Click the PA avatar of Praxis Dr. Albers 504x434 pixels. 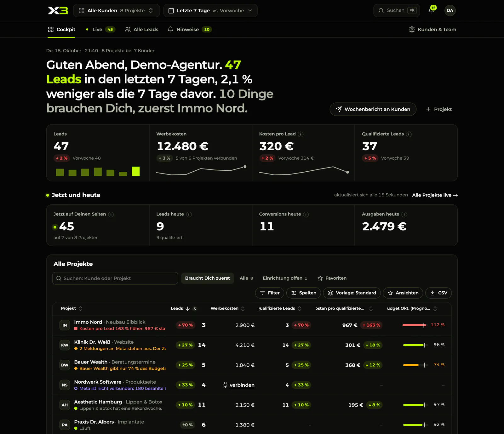(x=65, y=425)
